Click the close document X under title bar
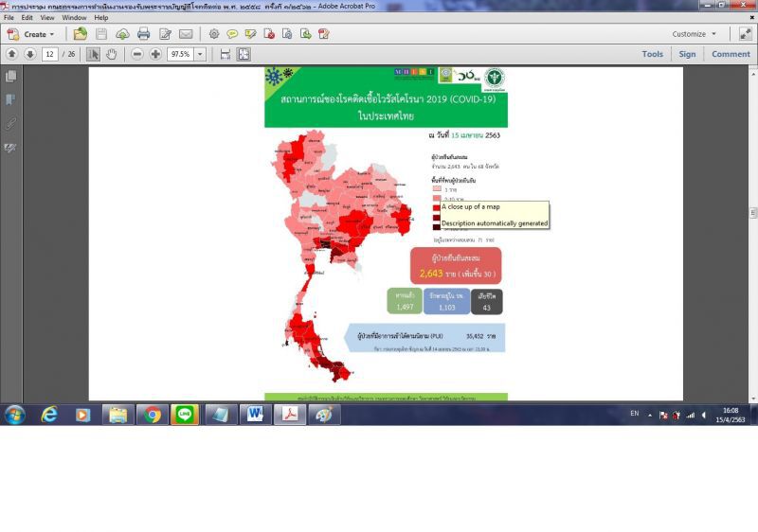The height and width of the screenshot is (532, 758). [752, 17]
